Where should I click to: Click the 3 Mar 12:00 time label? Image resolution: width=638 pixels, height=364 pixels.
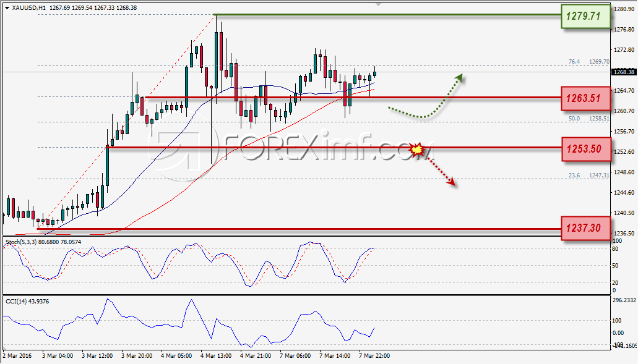point(97,356)
